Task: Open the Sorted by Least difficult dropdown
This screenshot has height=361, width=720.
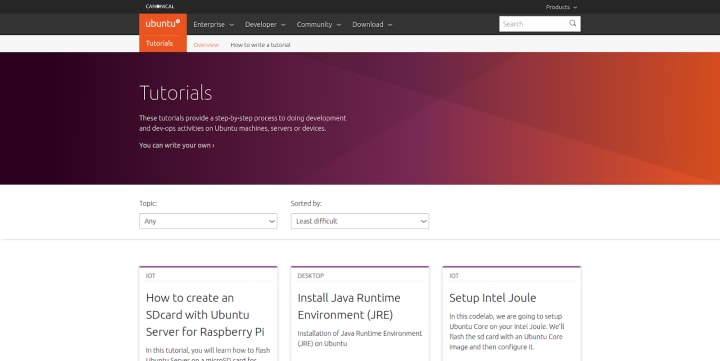Action: pyautogui.click(x=360, y=221)
